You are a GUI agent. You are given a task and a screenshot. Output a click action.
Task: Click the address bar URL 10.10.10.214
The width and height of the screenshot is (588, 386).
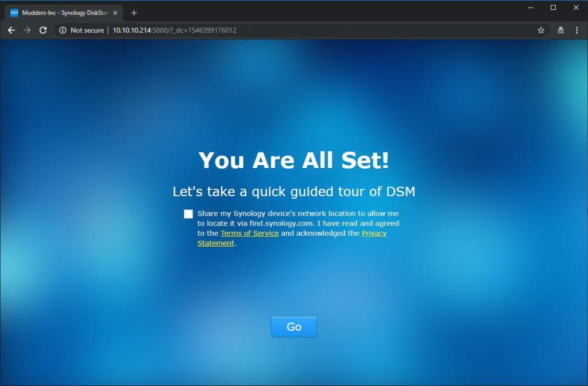[175, 30]
